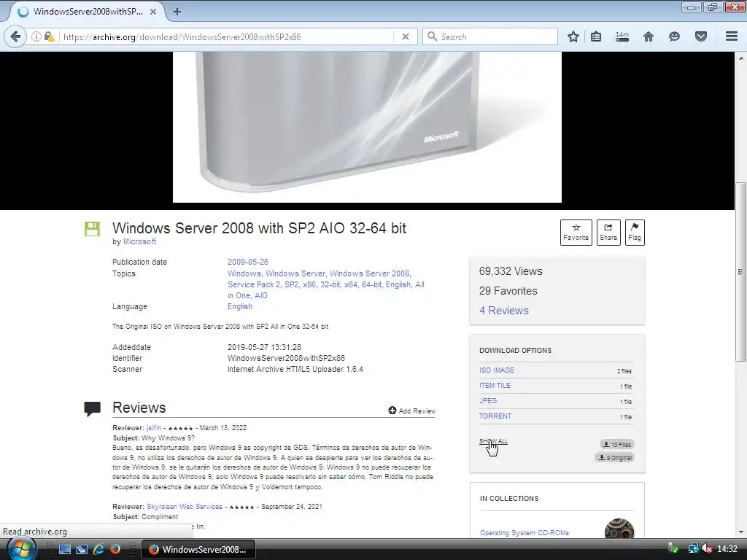
Task: Select the WindowsServer2008withSP browser tab
Action: [x=86, y=12]
